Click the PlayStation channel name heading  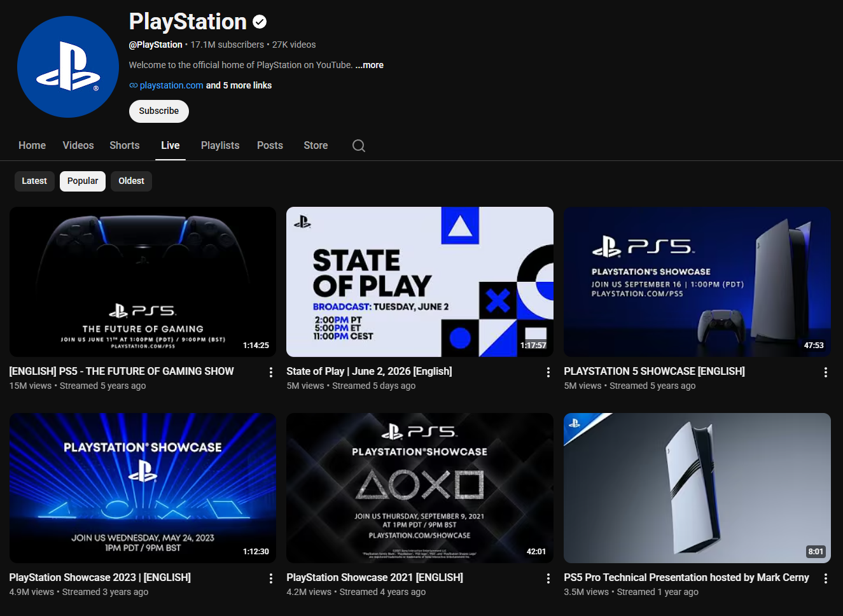(x=188, y=22)
